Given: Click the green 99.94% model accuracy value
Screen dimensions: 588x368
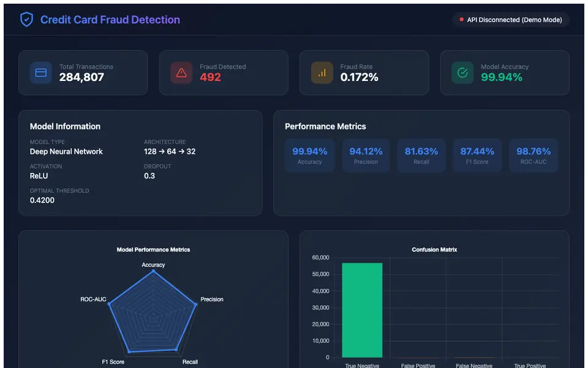Looking at the screenshot, I should coord(502,77).
